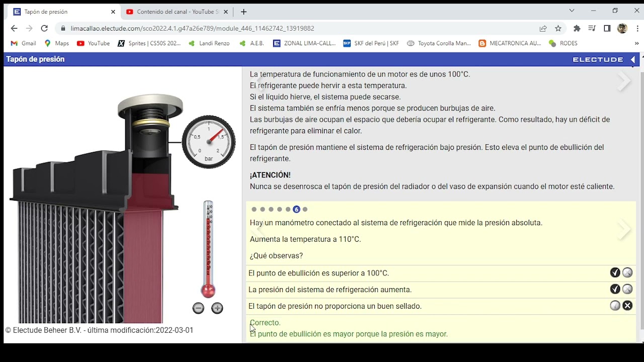Collapse the ELECTUDE header arrow
This screenshot has height=362, width=644.
click(x=633, y=59)
